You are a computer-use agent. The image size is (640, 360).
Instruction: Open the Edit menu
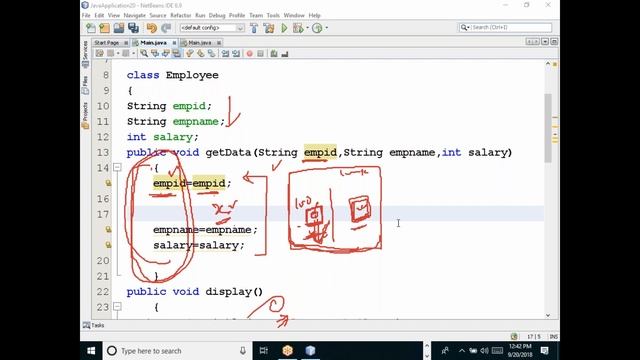(99, 15)
